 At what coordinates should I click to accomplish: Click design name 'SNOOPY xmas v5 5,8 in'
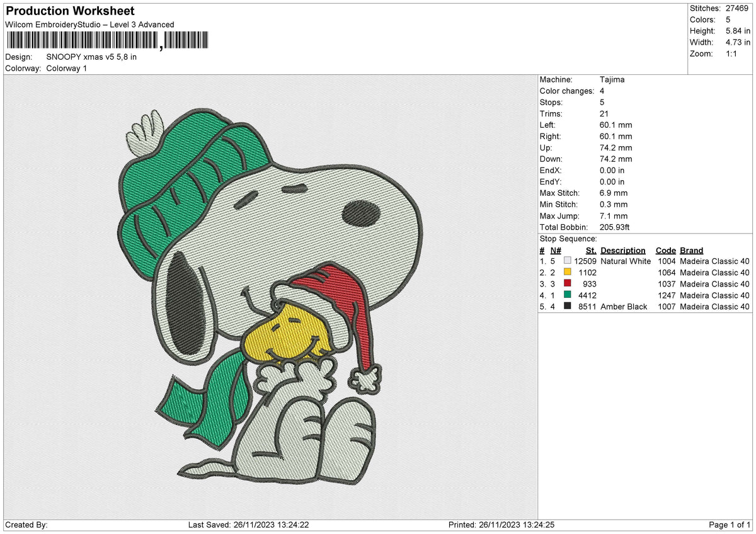(91, 57)
